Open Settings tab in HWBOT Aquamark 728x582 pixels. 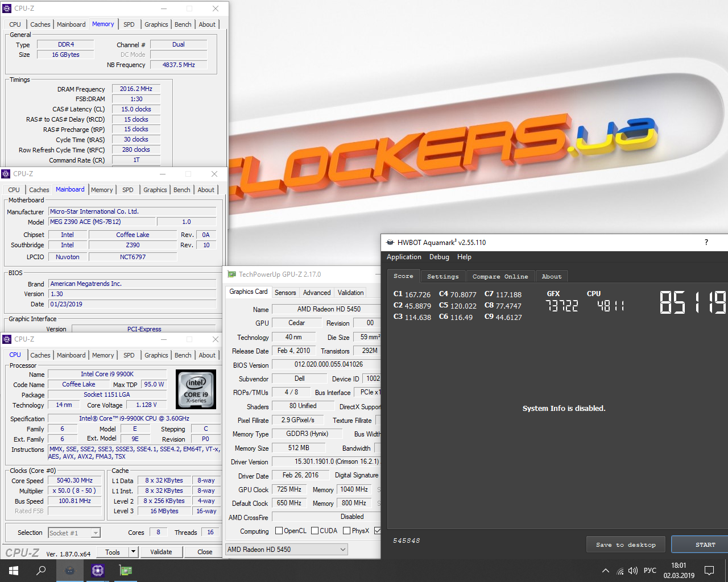tap(442, 277)
